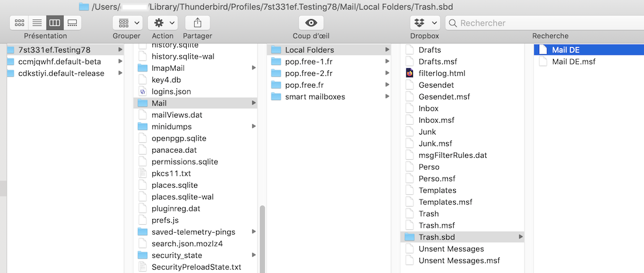Expand the Trash.sbd folder
Image resolution: width=644 pixels, height=273 pixels.
click(x=520, y=237)
